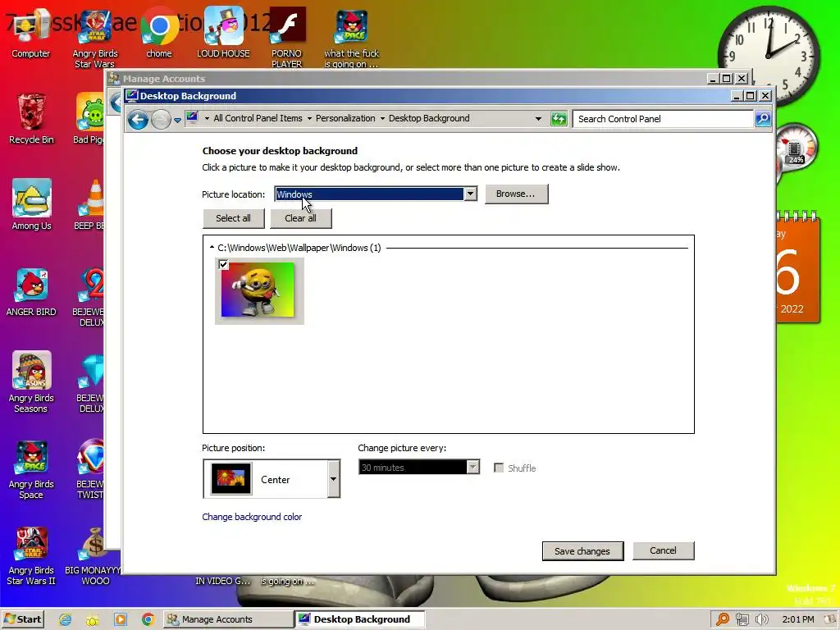The width and height of the screenshot is (840, 630).
Task: Open the network tray icon
Action: (x=742, y=620)
